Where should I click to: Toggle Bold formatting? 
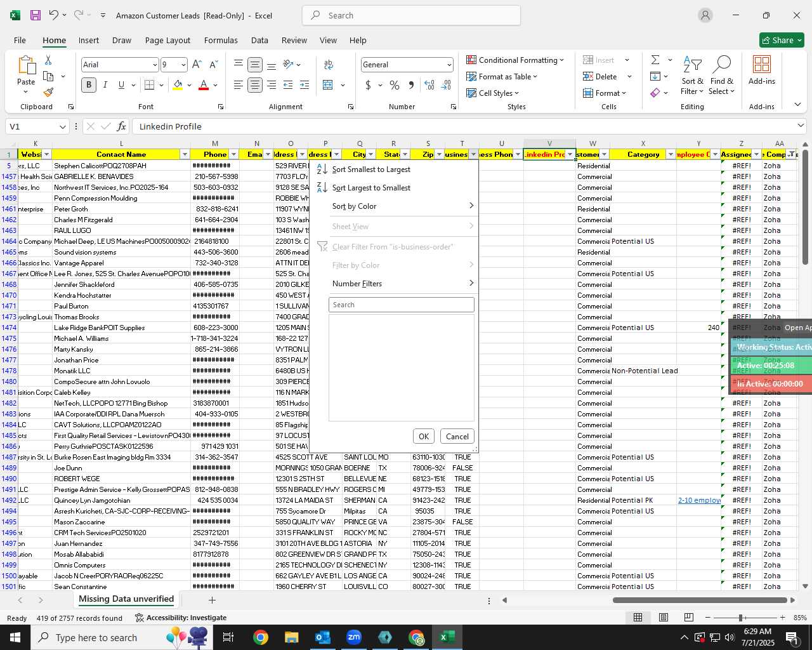tap(89, 85)
